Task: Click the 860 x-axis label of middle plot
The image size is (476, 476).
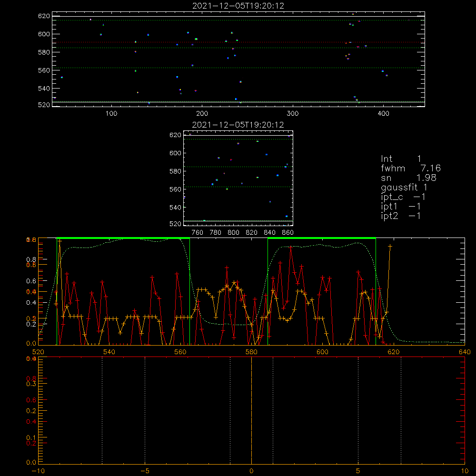Action: [x=288, y=233]
